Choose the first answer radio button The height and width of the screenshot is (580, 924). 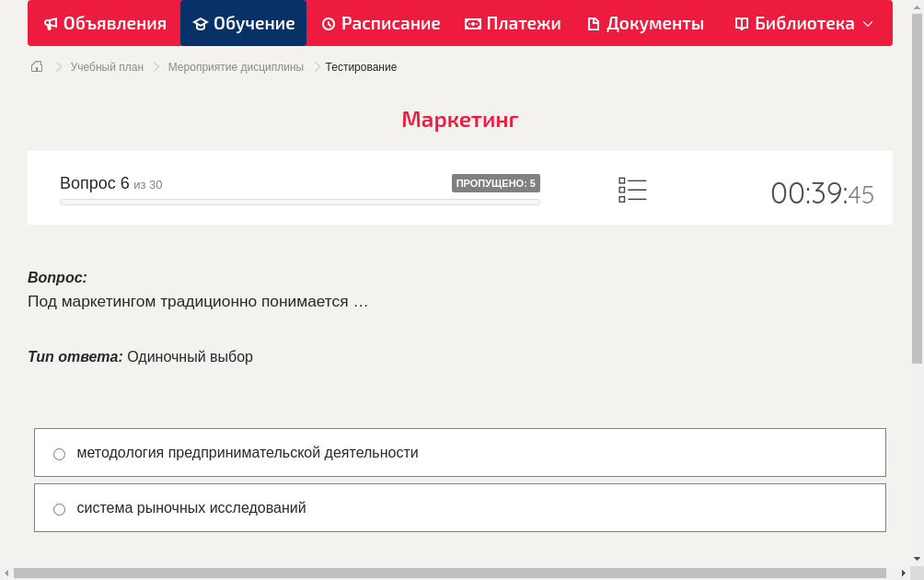tap(59, 453)
